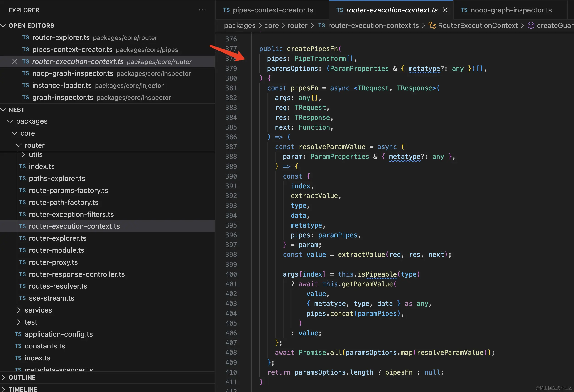Click router in the breadcrumb
Screen dimensions: 574x392
coord(297,25)
